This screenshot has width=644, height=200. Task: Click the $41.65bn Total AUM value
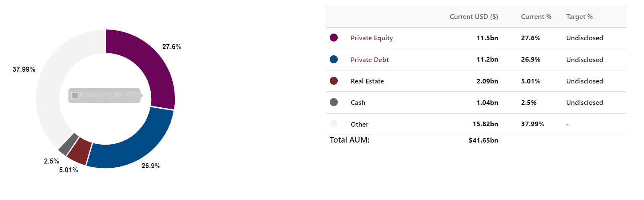tap(484, 140)
